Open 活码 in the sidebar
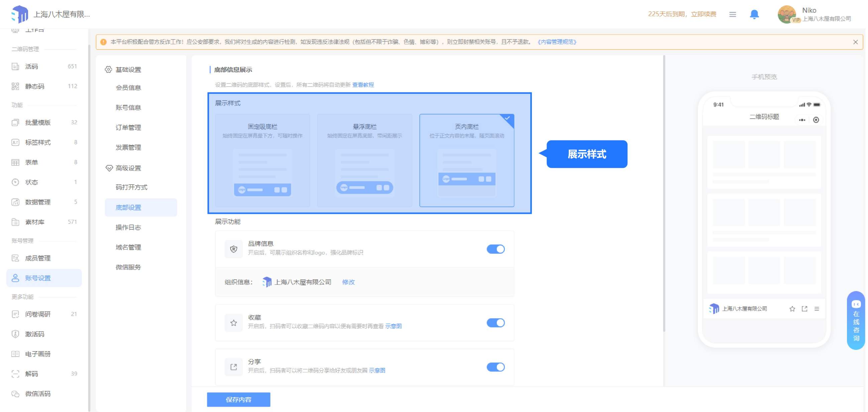 (44, 66)
